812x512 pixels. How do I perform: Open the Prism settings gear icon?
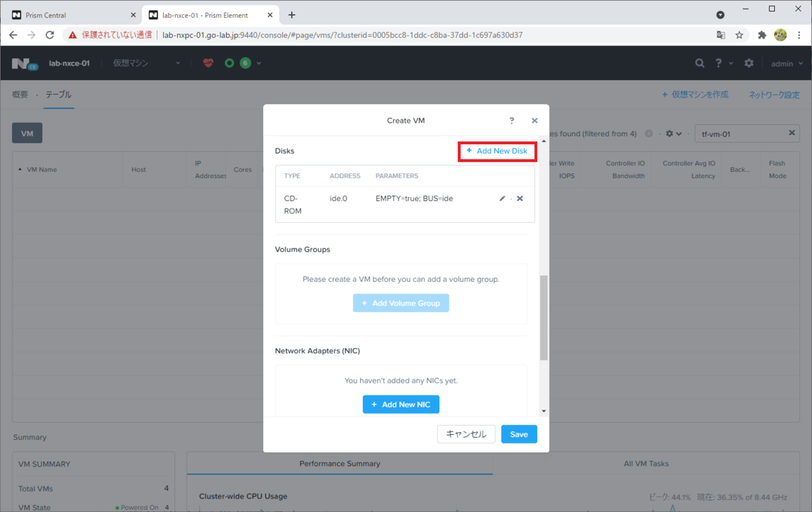(x=749, y=63)
